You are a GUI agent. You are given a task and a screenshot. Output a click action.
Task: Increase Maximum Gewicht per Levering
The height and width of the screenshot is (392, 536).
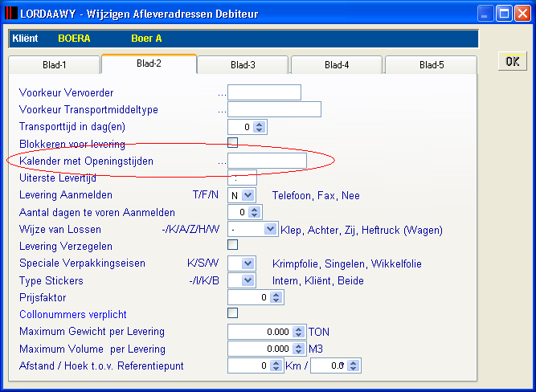[298, 329]
